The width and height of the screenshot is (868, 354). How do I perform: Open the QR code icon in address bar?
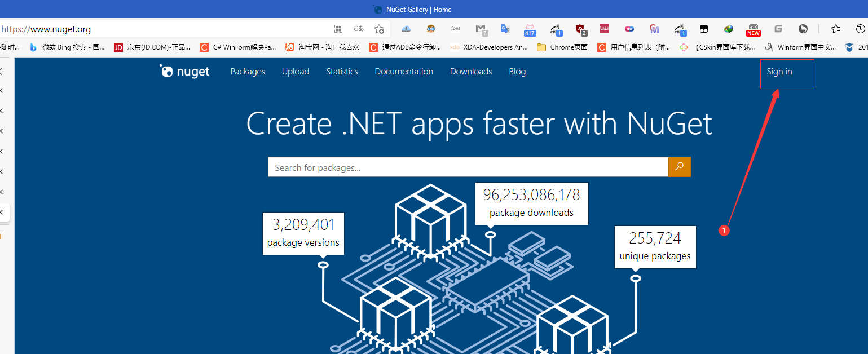coord(338,29)
